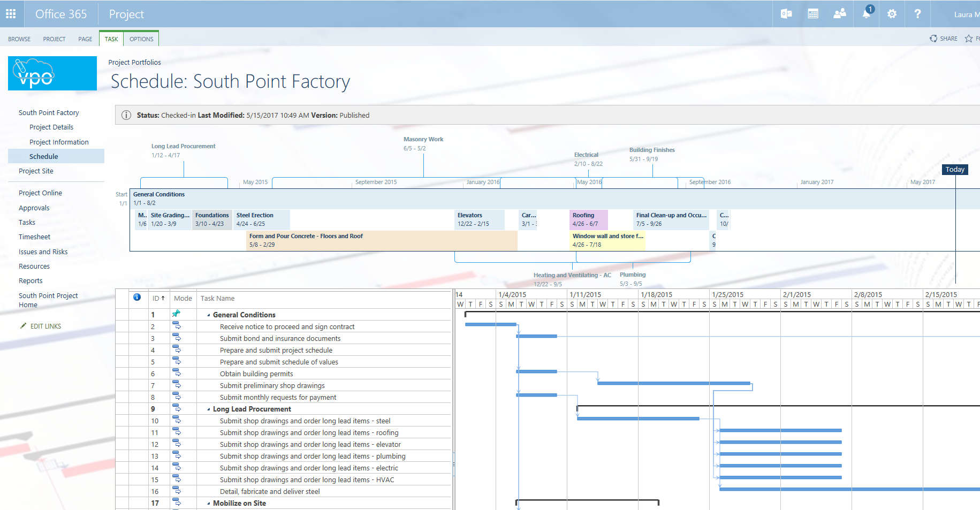Screen dimensions: 980x510
Task: Click the mode icon for row 13 plumbing
Action: (176, 455)
